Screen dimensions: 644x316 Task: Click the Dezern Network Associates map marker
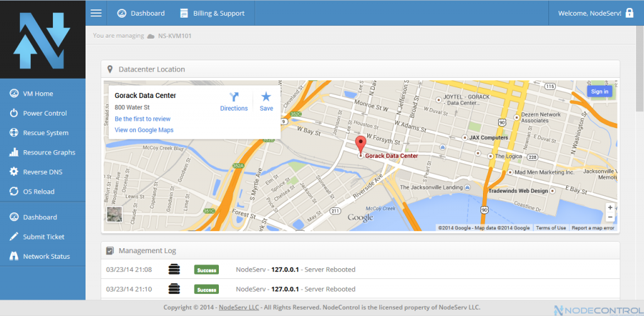(517, 117)
